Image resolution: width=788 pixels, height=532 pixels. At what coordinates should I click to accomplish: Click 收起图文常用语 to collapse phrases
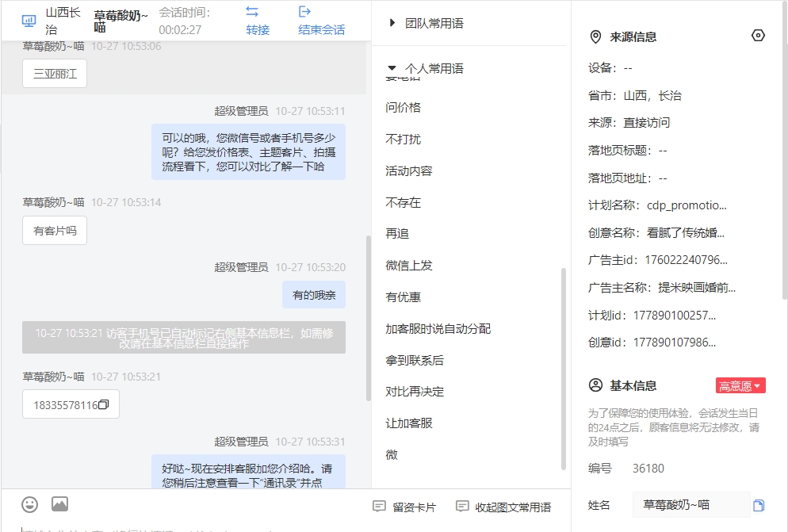[x=513, y=507]
